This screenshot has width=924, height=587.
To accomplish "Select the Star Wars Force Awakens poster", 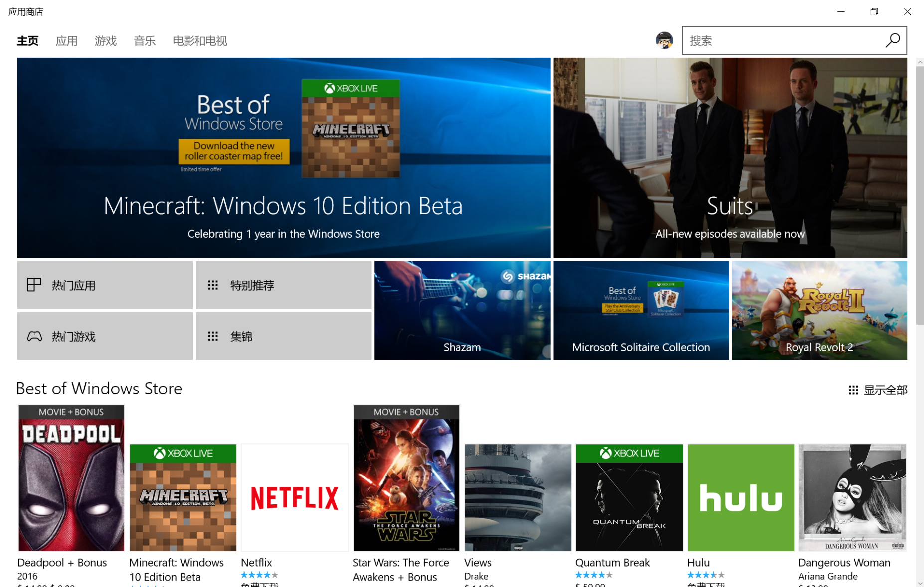I will point(406,478).
